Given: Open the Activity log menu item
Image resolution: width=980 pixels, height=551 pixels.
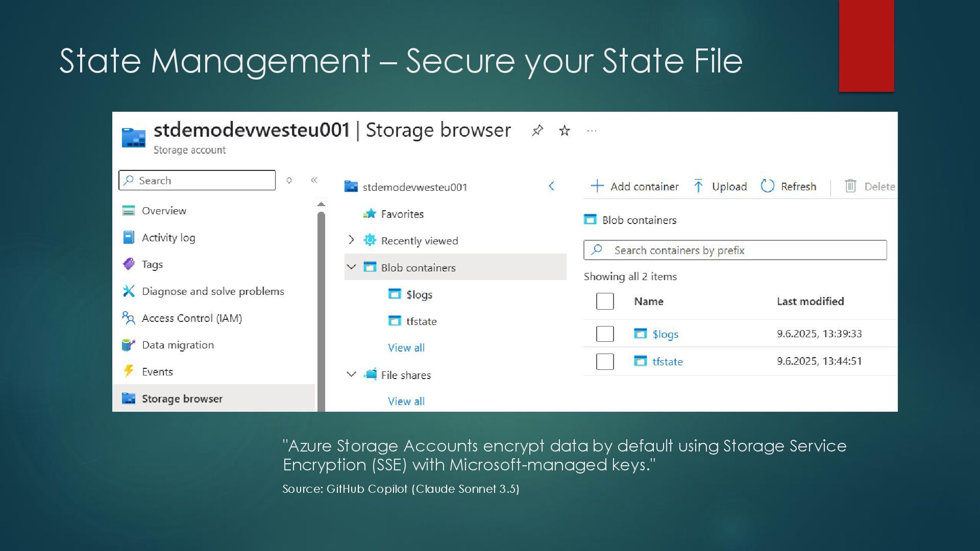Looking at the screenshot, I should click(168, 237).
